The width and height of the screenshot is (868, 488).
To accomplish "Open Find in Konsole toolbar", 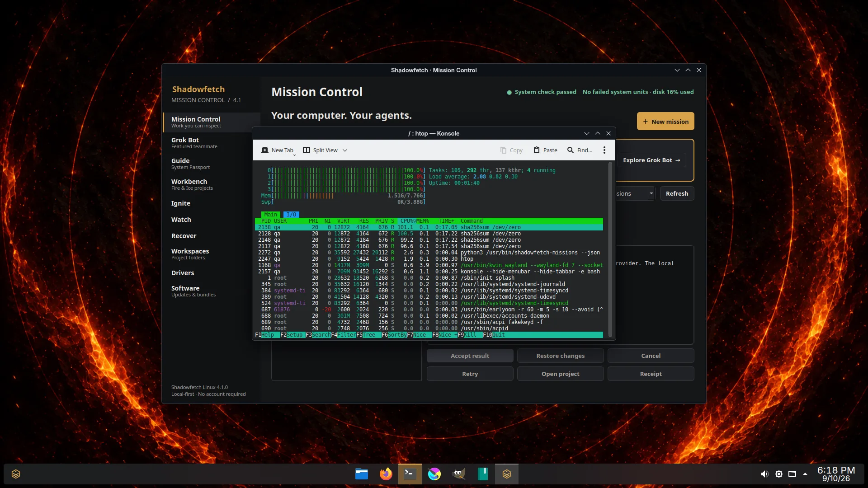I will pyautogui.click(x=580, y=150).
